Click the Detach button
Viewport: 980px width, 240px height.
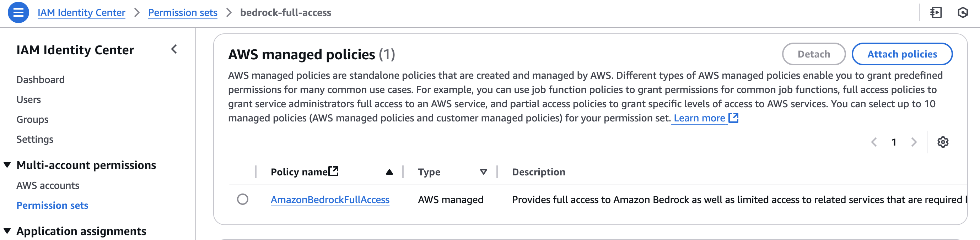click(814, 54)
